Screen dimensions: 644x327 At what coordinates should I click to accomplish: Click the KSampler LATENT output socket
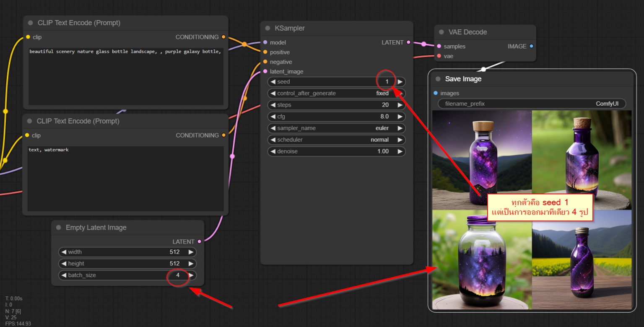click(x=409, y=42)
